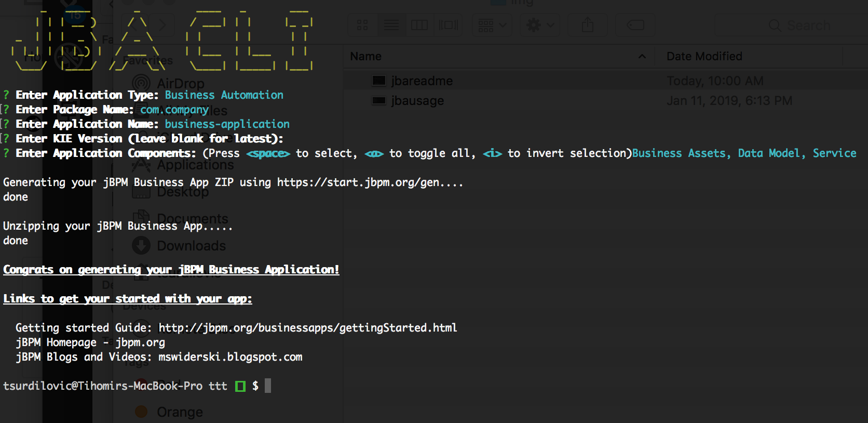The image size is (868, 423).
Task: Click the Finder forward navigation chevron
Action: click(162, 25)
